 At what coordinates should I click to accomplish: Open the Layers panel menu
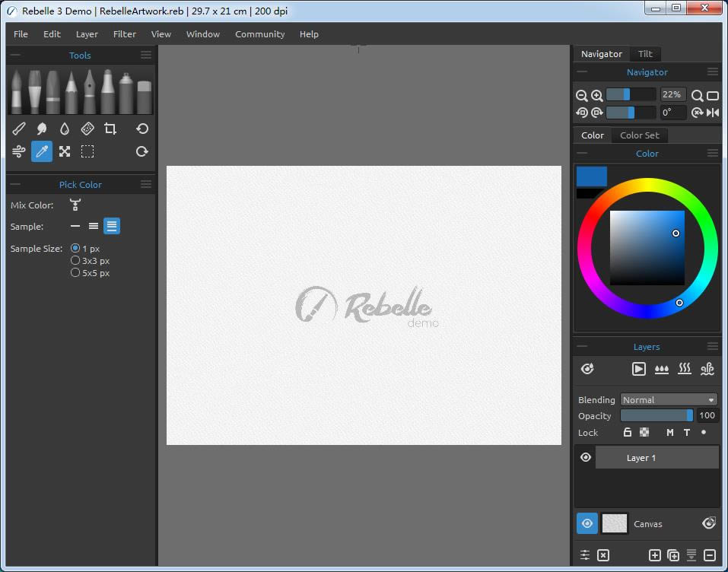(713, 346)
